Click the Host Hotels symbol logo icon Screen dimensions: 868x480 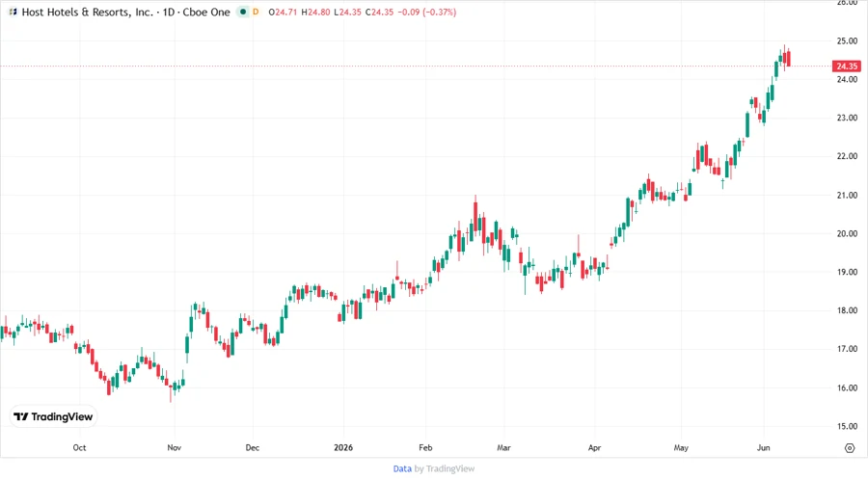[13, 12]
